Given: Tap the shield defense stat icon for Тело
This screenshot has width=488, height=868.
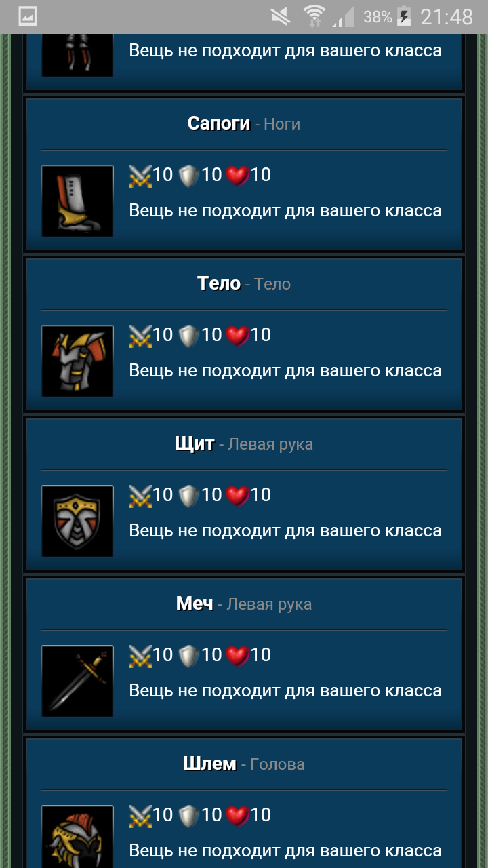Looking at the screenshot, I should [x=188, y=336].
